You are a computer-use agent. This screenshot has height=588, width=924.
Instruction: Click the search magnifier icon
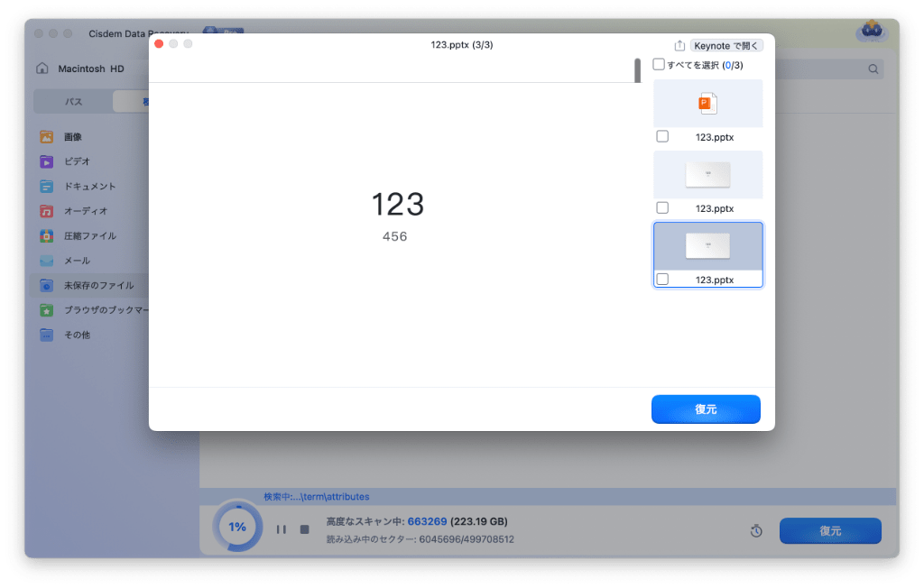[x=873, y=69]
